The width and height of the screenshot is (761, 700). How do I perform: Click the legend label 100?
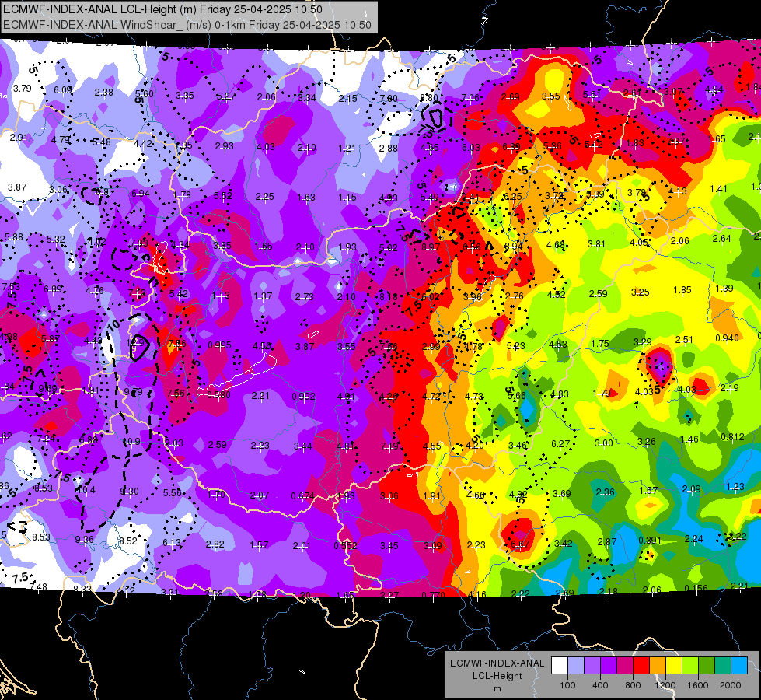567,685
